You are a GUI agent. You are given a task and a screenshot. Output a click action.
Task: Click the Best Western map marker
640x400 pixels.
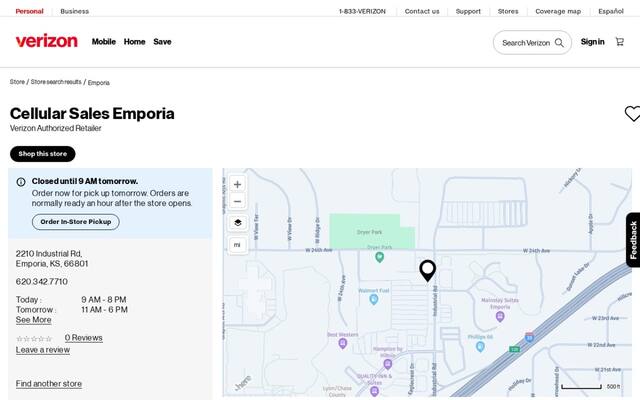point(343,344)
